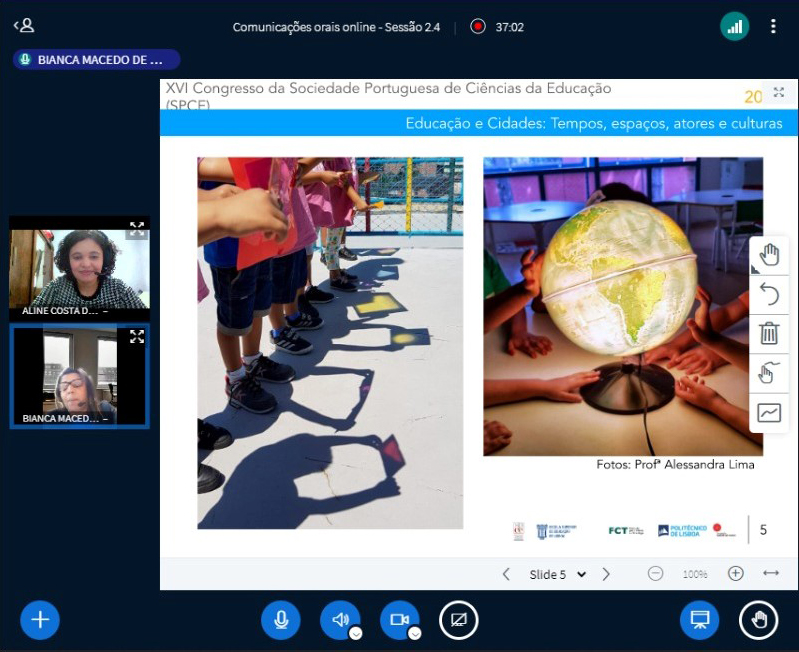
Task: Mute the microphone
Action: pos(281,620)
